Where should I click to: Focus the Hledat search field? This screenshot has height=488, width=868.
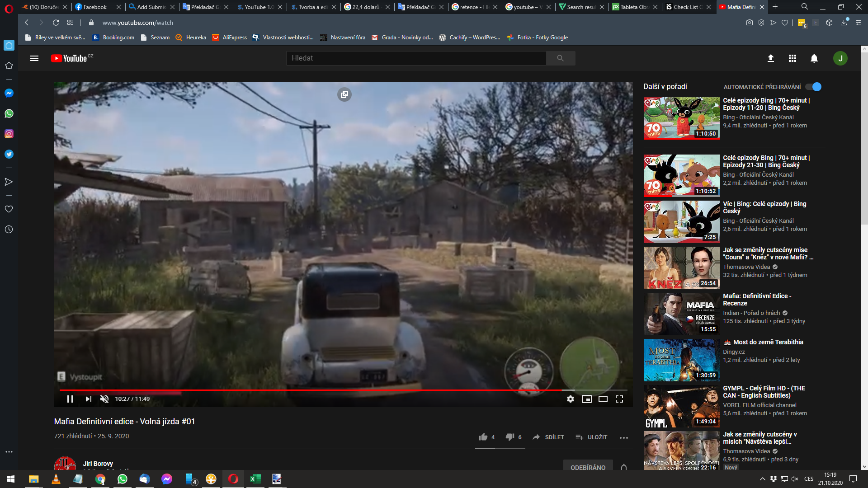pyautogui.click(x=416, y=58)
